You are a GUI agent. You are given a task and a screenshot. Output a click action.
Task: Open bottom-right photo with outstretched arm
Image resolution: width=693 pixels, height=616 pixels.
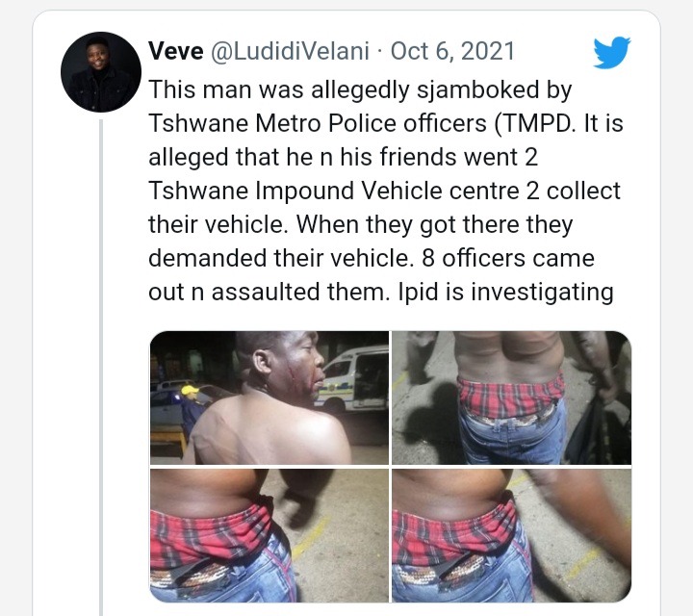point(511,535)
